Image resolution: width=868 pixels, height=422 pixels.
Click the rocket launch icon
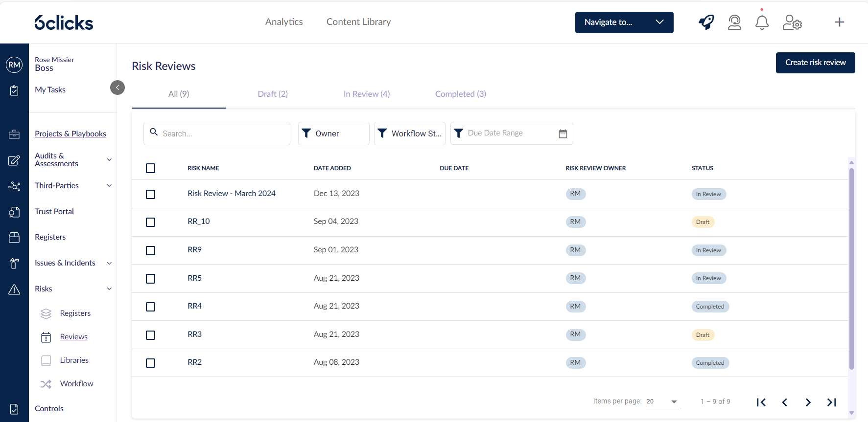706,22
